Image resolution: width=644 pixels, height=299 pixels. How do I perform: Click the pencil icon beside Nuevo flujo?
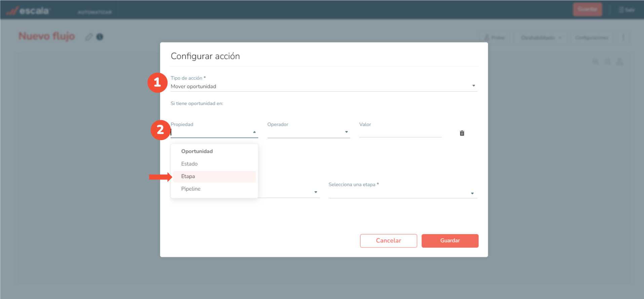[89, 37]
